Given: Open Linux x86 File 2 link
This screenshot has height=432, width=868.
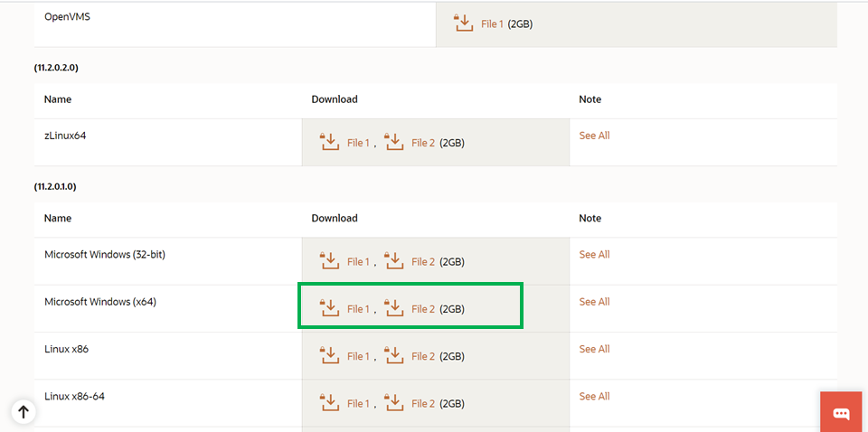Looking at the screenshot, I should click(x=423, y=356).
